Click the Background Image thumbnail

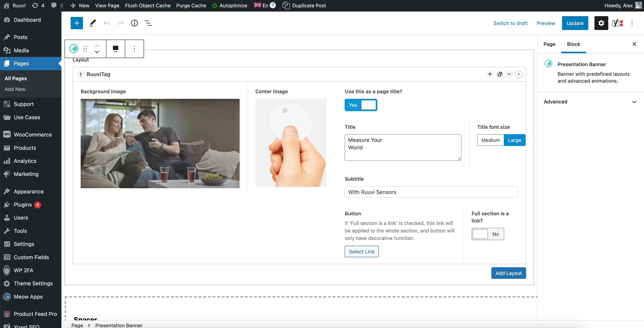coord(160,143)
